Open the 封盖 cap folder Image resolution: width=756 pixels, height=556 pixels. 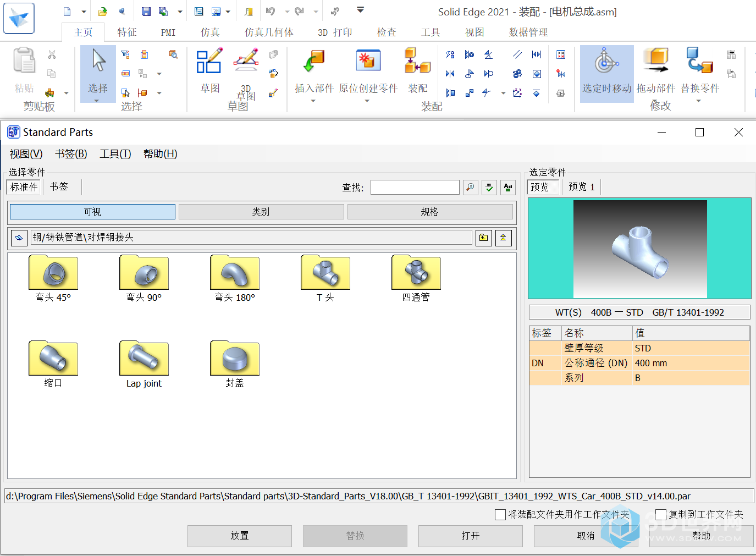[x=235, y=364]
